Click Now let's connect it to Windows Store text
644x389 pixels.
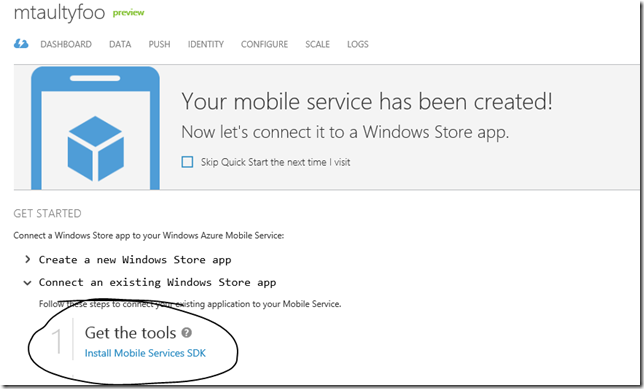coord(345,132)
